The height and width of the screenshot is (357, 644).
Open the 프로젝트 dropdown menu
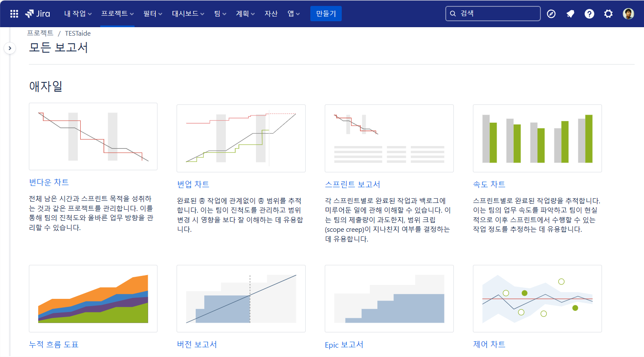point(118,14)
